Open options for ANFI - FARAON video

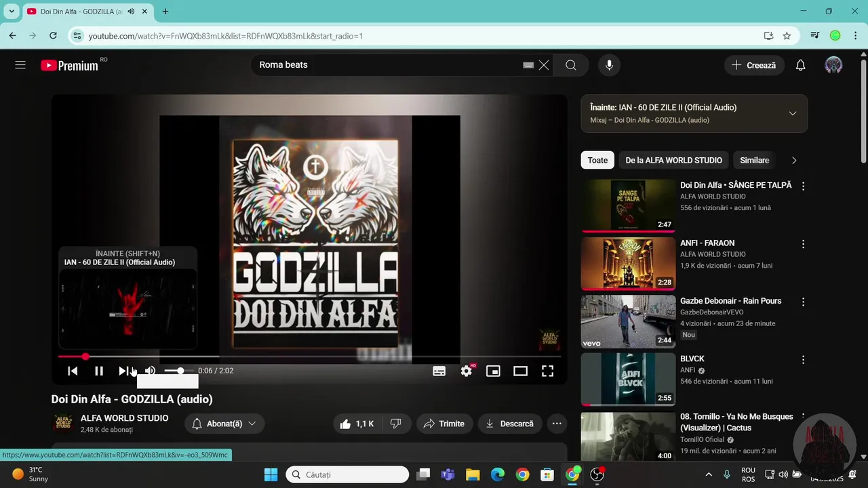[803, 243]
